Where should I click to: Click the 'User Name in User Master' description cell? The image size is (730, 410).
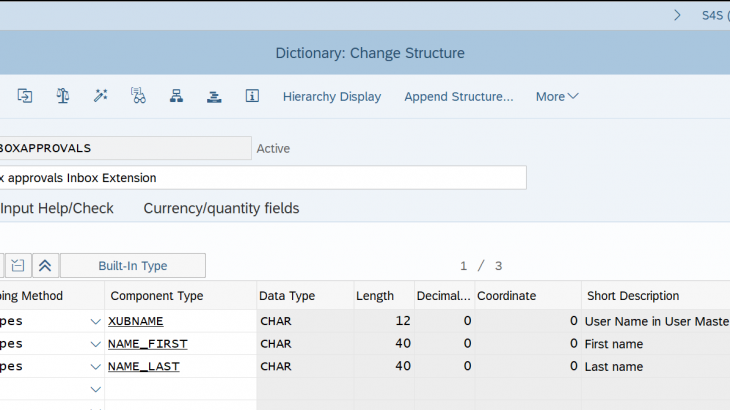[656, 321]
